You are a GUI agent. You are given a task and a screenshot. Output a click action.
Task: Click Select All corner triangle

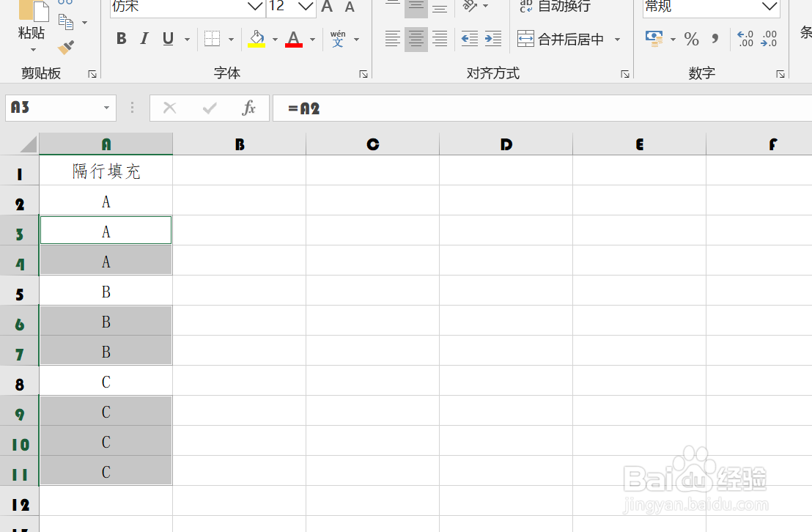click(x=28, y=144)
